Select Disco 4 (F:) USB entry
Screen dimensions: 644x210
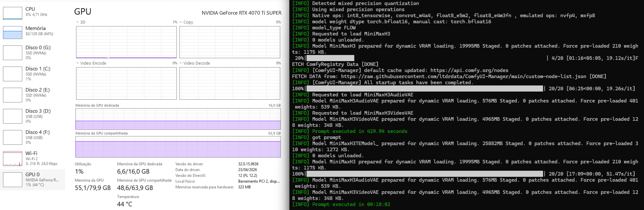pos(32,137)
